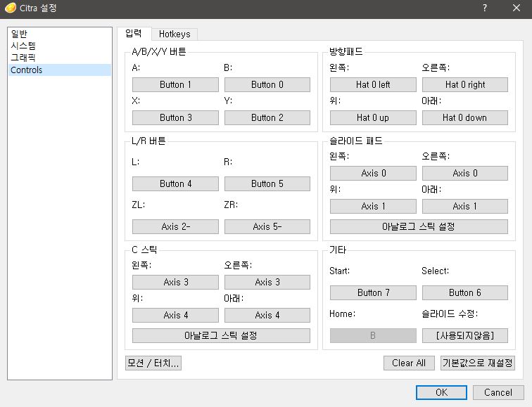This screenshot has height=407, width=532.
Task: Click Cancel to discard changes
Action: pyautogui.click(x=498, y=392)
